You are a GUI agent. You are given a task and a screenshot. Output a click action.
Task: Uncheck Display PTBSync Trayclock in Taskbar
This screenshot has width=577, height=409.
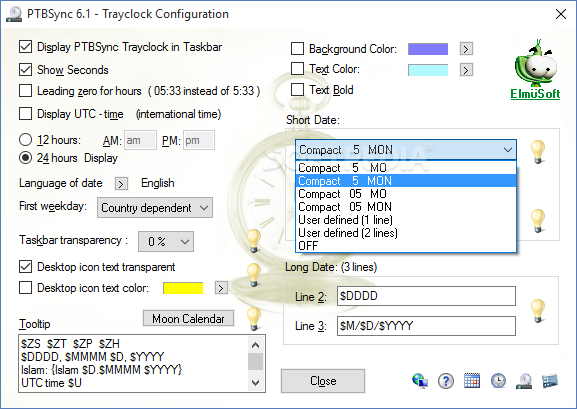coord(25,47)
